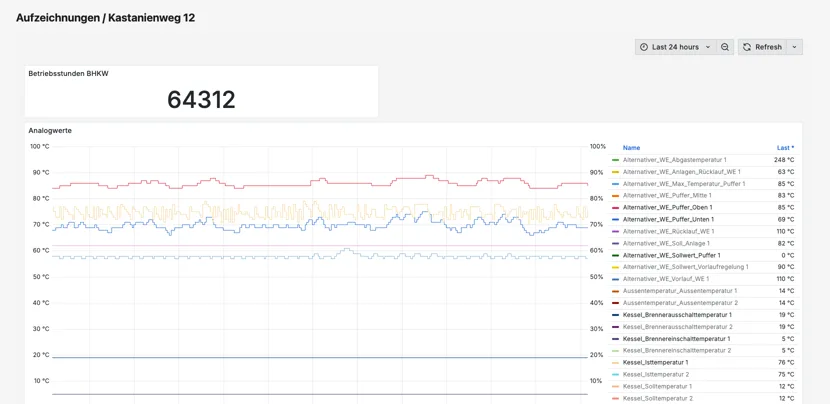Toggle series Alternativer_WE_Sollwert_Puffer 1
Screen dimensions: 830x404
pos(672,255)
